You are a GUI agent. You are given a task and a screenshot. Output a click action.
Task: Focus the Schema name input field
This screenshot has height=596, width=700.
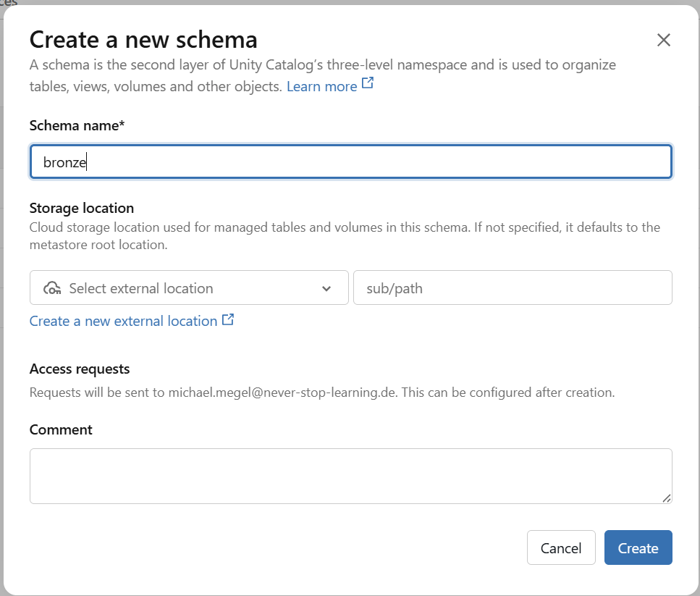[x=351, y=161]
